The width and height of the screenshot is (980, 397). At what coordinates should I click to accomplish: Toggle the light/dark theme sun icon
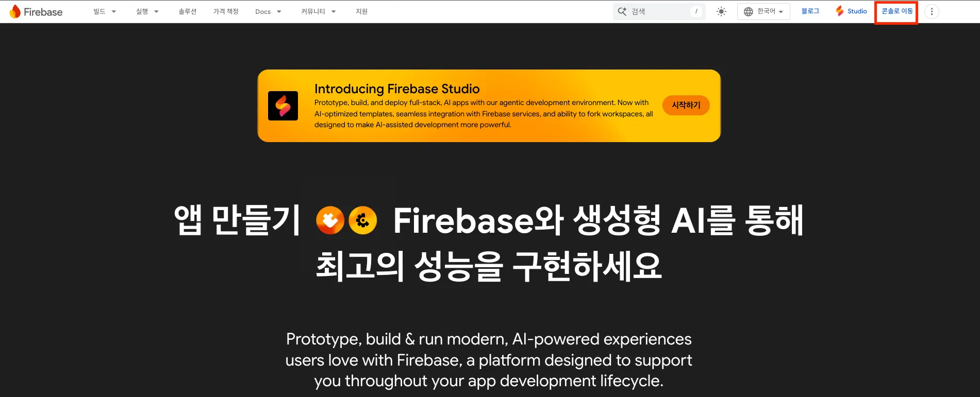click(721, 11)
